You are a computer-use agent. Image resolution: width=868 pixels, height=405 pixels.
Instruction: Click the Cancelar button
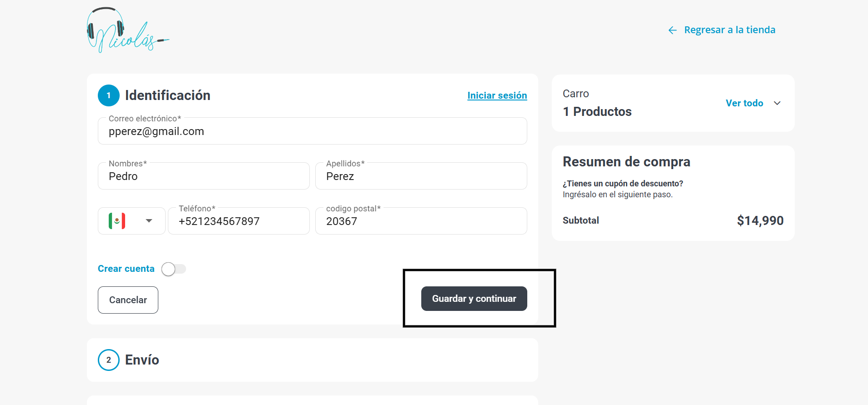click(x=128, y=300)
